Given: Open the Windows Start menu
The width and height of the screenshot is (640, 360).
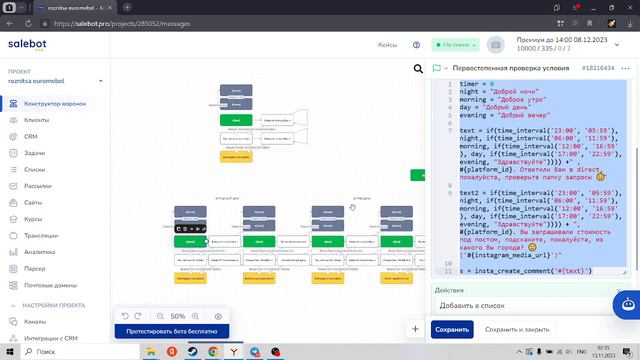Looking at the screenshot, I should point(9,351).
